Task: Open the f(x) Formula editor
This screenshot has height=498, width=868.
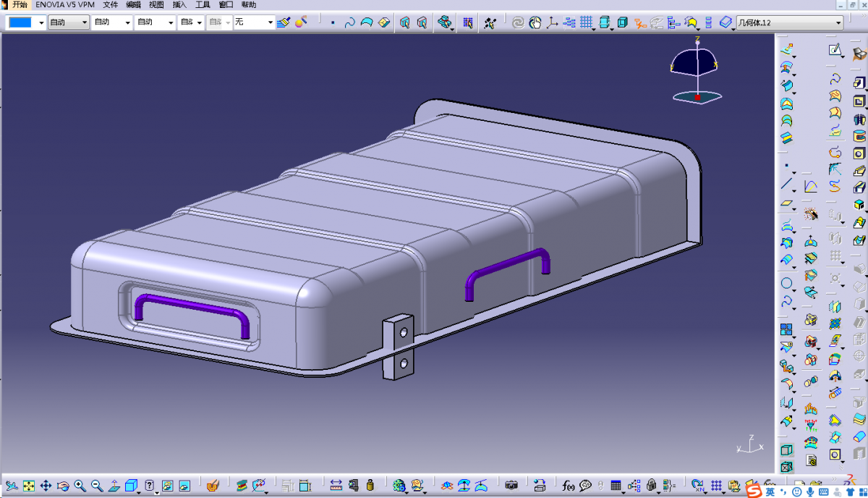Action: coord(568,485)
